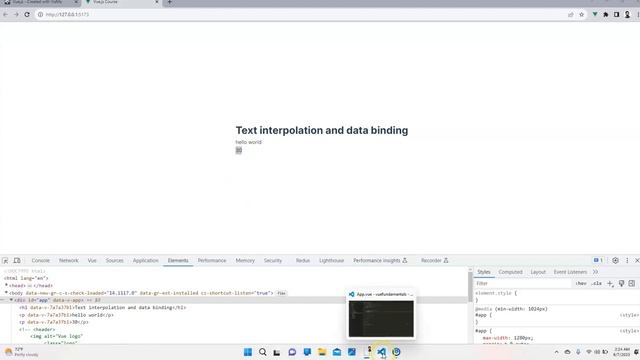Open File Explorer on taskbar
Image resolution: width=640 pixels, height=360 pixels.
322,352
